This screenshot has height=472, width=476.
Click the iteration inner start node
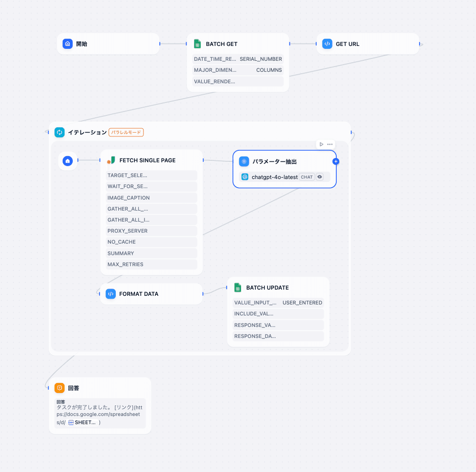pyautogui.click(x=67, y=161)
